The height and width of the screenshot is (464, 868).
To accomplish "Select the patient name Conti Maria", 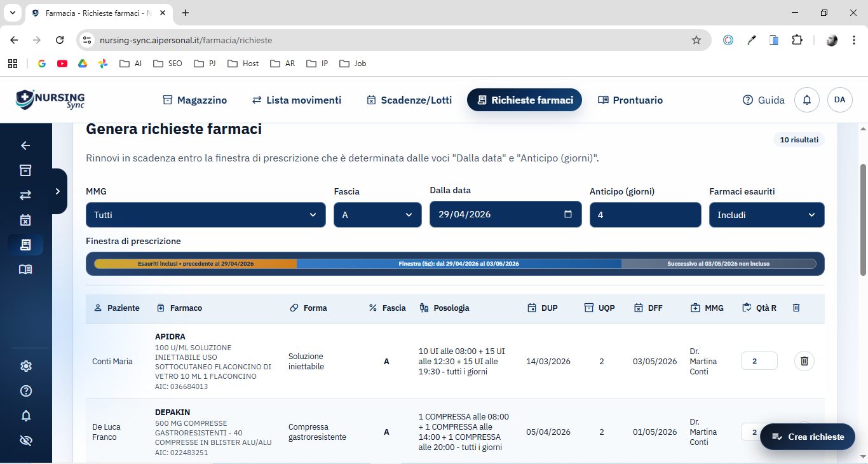I will pyautogui.click(x=112, y=362).
